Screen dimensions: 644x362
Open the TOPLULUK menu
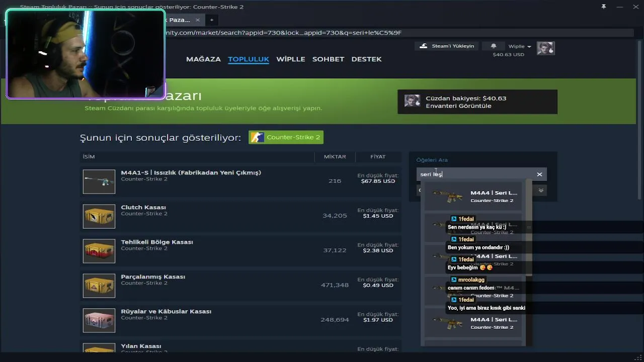[x=249, y=59]
